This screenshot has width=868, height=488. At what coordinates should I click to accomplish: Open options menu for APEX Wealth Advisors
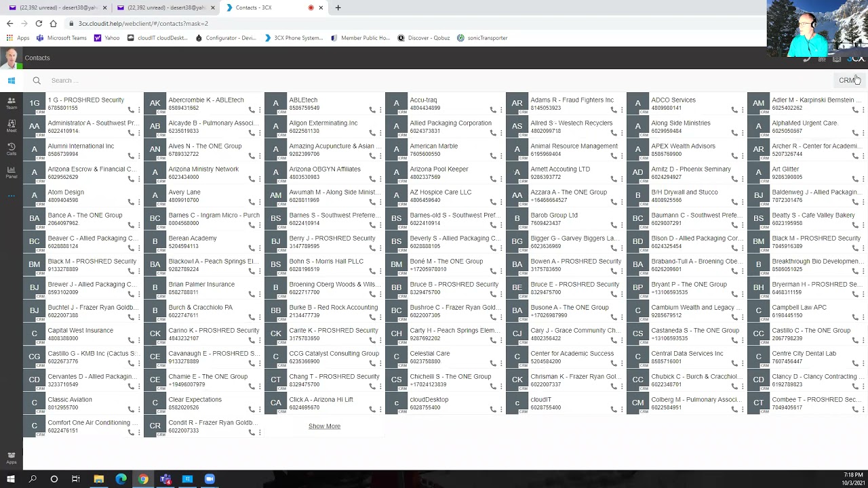pyautogui.click(x=743, y=156)
